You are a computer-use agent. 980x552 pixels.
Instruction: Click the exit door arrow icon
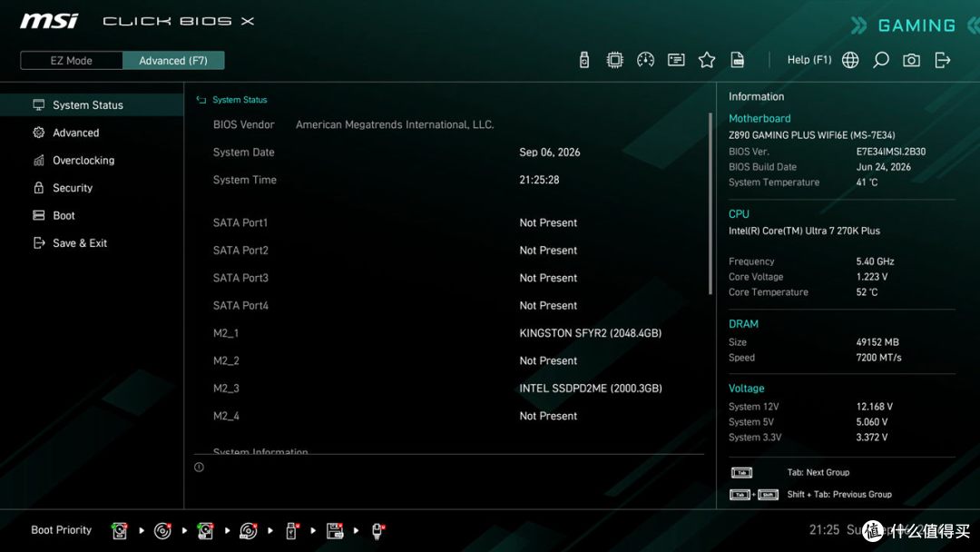click(942, 60)
